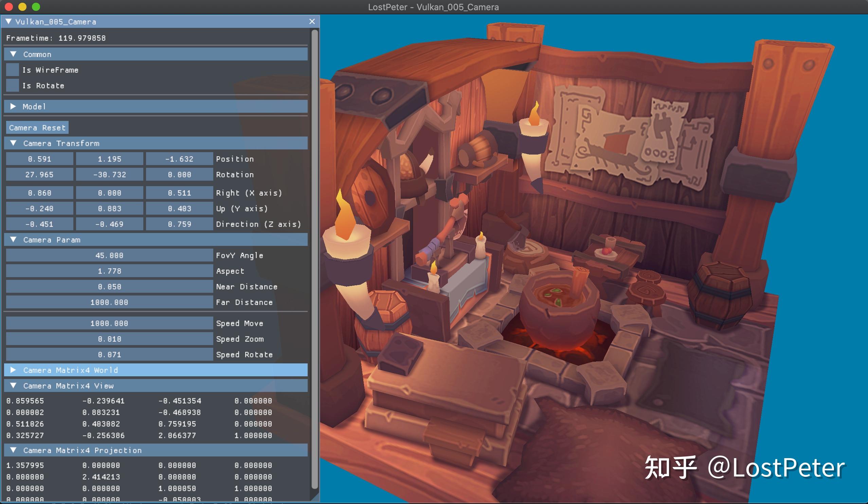This screenshot has height=504, width=868.
Task: Close the Vulkan_005_Camera panel with X
Action: pos(312,21)
